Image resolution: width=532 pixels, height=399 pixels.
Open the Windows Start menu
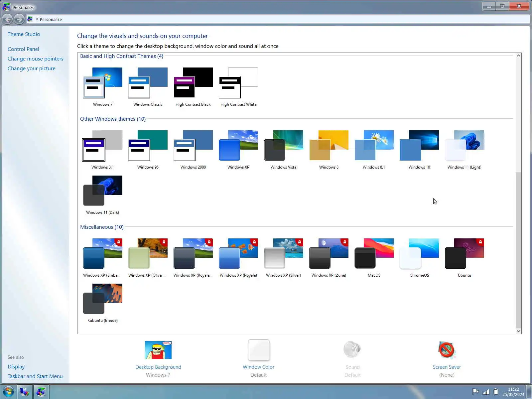(x=8, y=392)
